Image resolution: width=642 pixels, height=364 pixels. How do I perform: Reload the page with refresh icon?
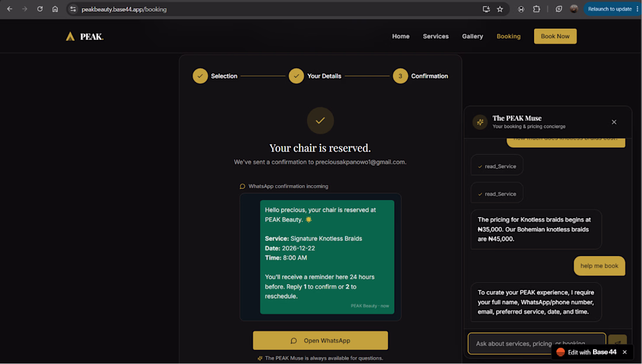click(x=40, y=9)
